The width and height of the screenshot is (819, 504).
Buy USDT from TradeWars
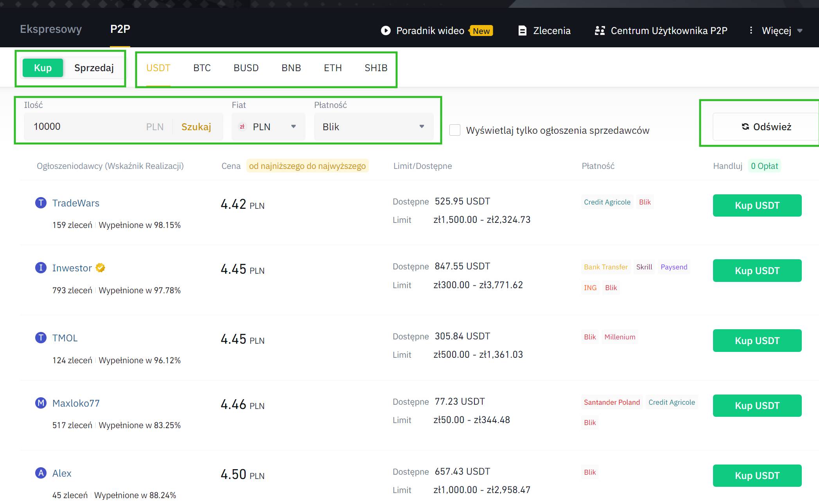coord(757,205)
